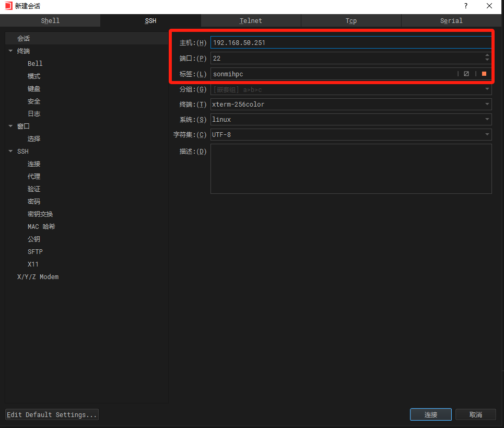Click the 取消 cancel button
Viewport: 504px width, 428px height.
(475, 414)
